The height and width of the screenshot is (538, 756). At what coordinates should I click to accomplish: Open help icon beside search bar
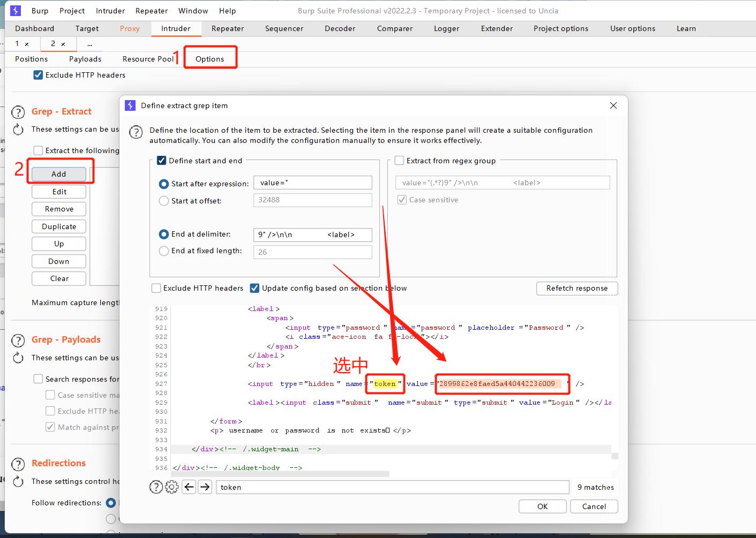click(x=156, y=487)
